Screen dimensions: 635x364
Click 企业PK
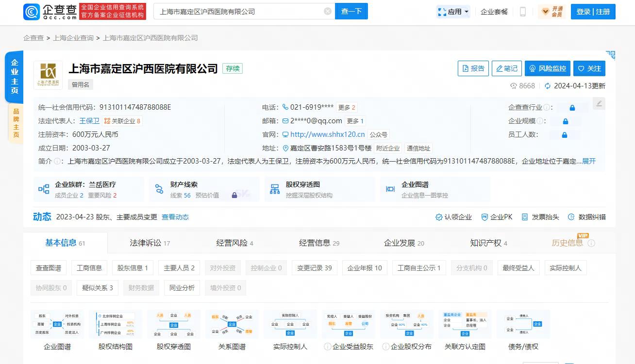[x=497, y=217]
